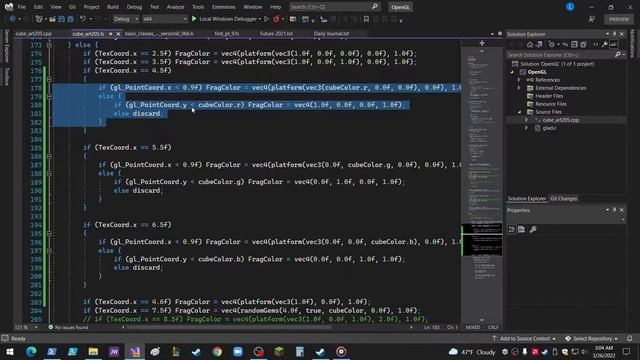Click the notifications bell in status bar
The image size is (640, 360).
[629, 338]
